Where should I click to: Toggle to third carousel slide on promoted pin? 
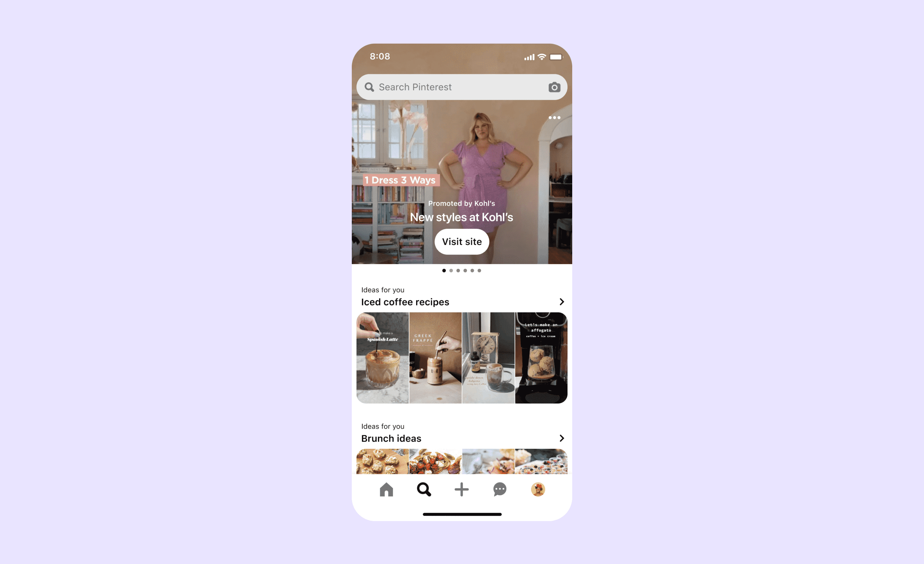[x=458, y=270]
